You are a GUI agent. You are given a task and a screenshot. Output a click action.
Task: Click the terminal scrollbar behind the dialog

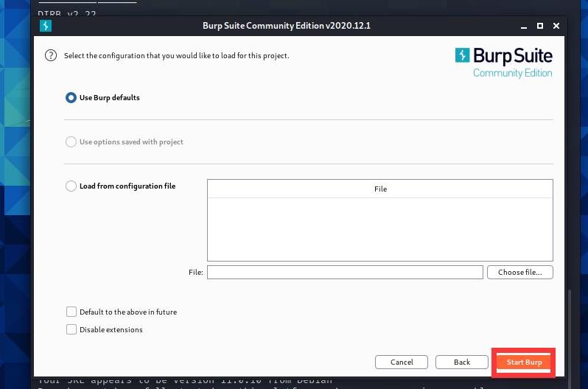point(570,337)
